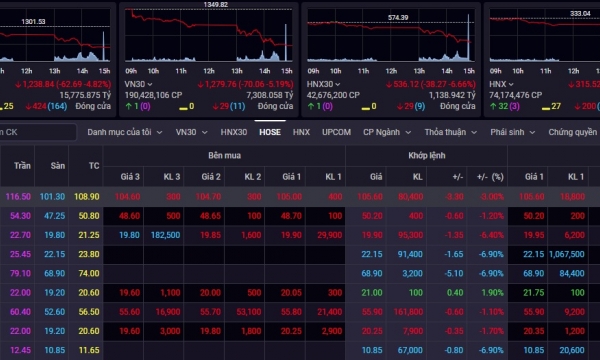
Task: Click the Khớp lệnh group header
Action: click(x=426, y=155)
